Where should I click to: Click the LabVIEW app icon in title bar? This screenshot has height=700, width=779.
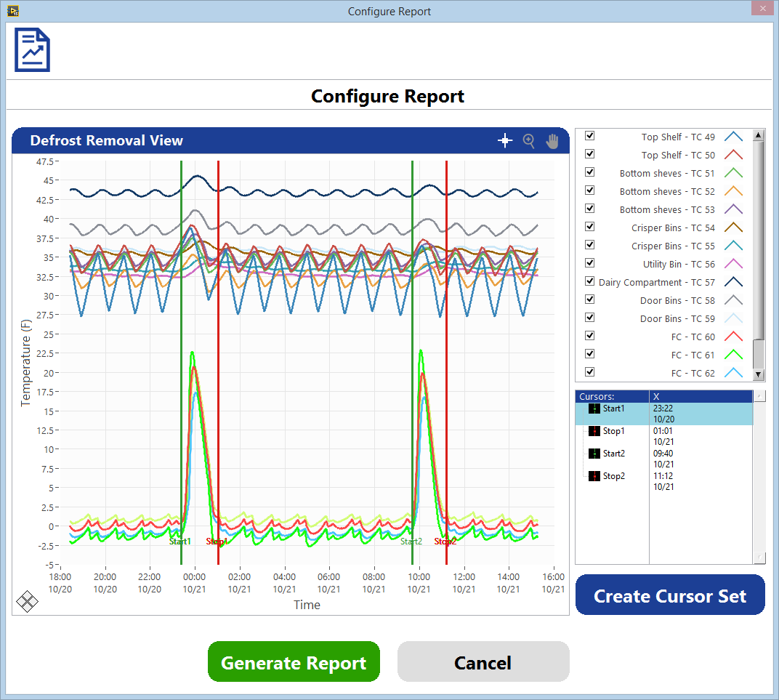click(13, 10)
